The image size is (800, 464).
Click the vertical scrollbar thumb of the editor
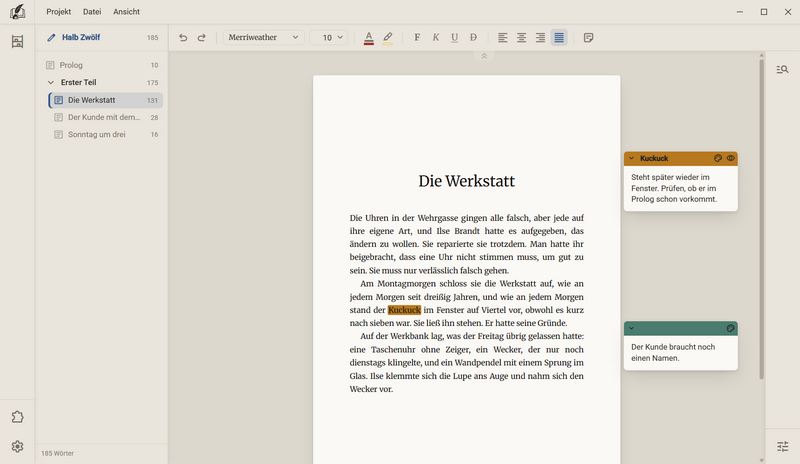click(x=761, y=219)
